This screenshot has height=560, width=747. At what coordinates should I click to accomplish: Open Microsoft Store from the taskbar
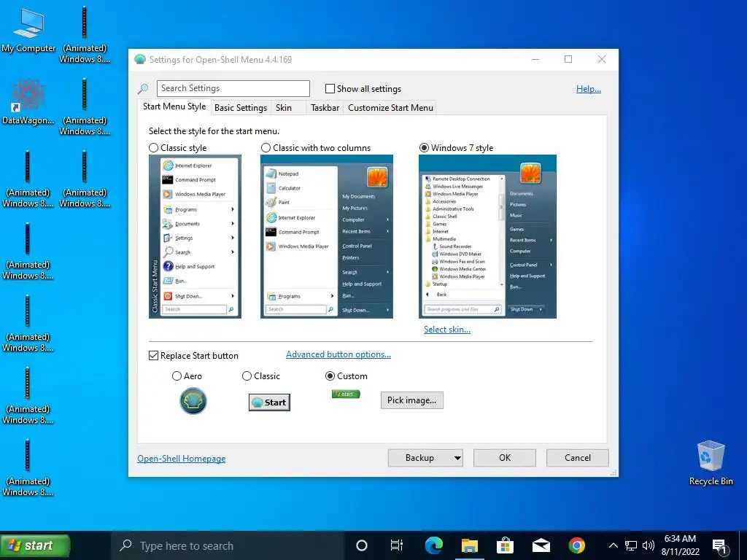[505, 545]
